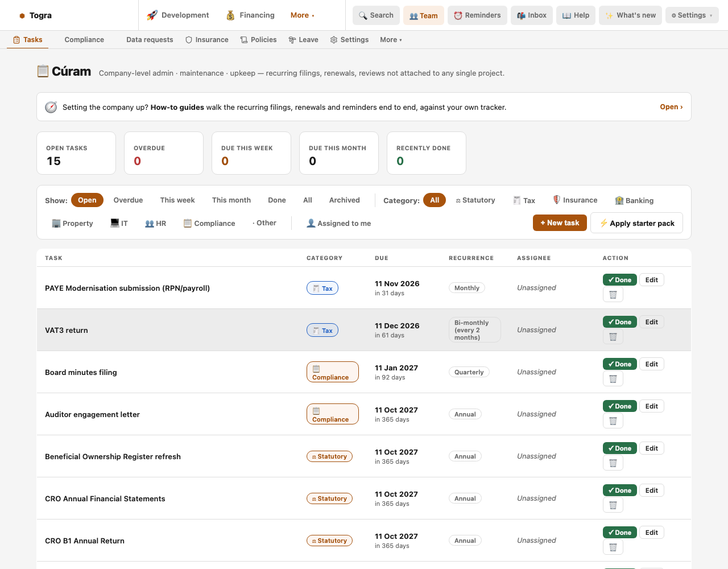Show Archived tasks
This screenshot has height=569, width=728.
click(x=345, y=200)
